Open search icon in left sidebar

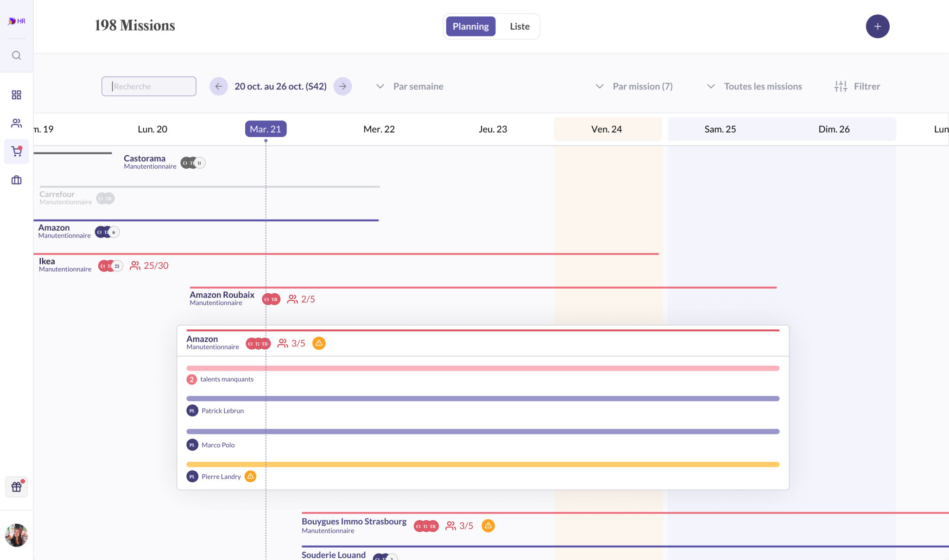pos(16,56)
